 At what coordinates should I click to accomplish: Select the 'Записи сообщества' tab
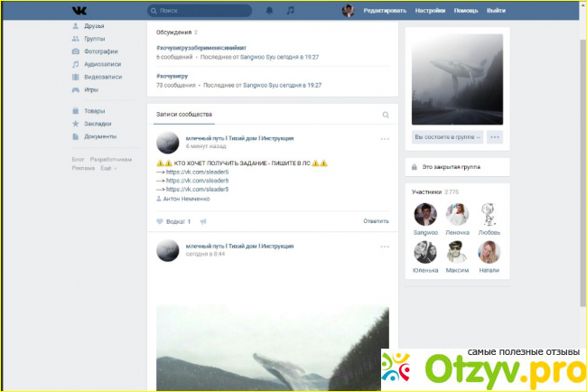(x=184, y=115)
